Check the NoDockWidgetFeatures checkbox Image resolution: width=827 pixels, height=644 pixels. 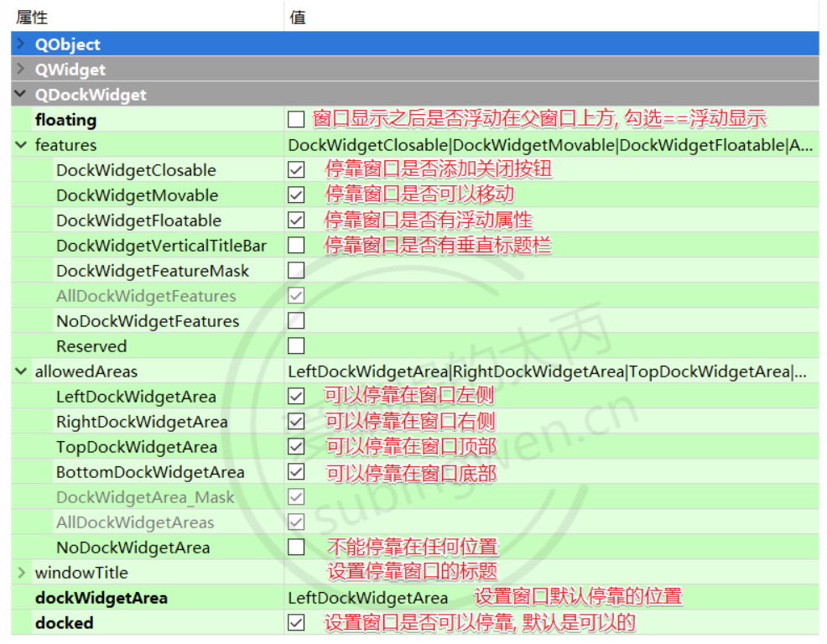(x=296, y=321)
